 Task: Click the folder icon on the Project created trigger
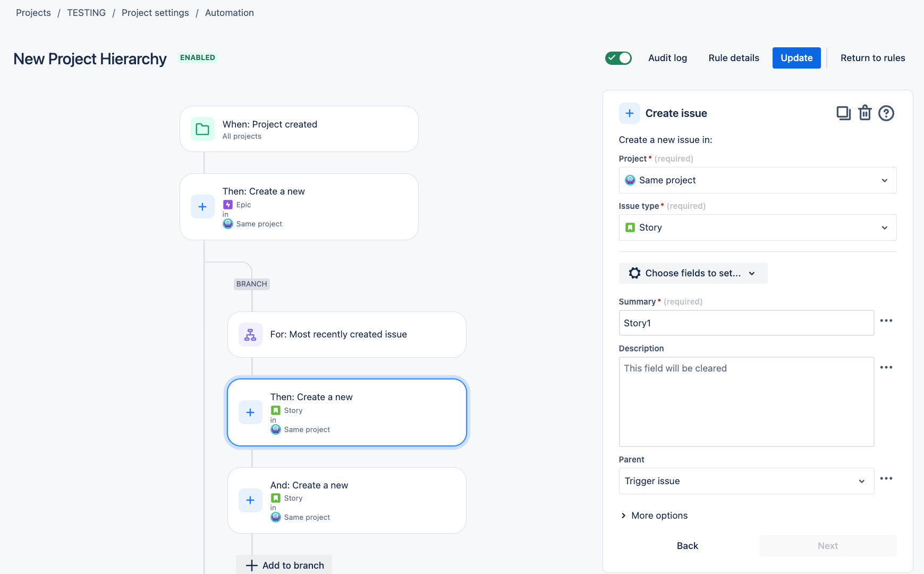pyautogui.click(x=202, y=129)
